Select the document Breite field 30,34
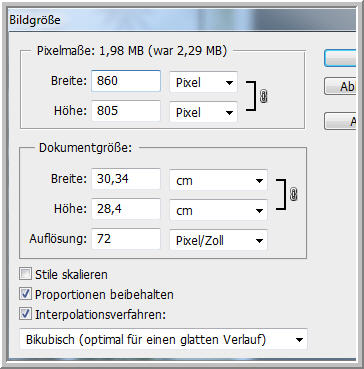Image resolution: width=364 pixels, height=369 pixels. (126, 179)
